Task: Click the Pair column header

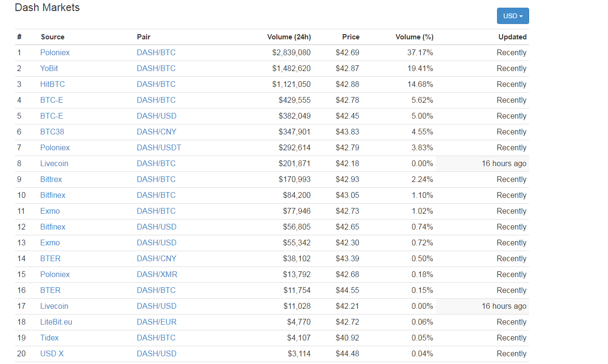Action: tap(144, 37)
